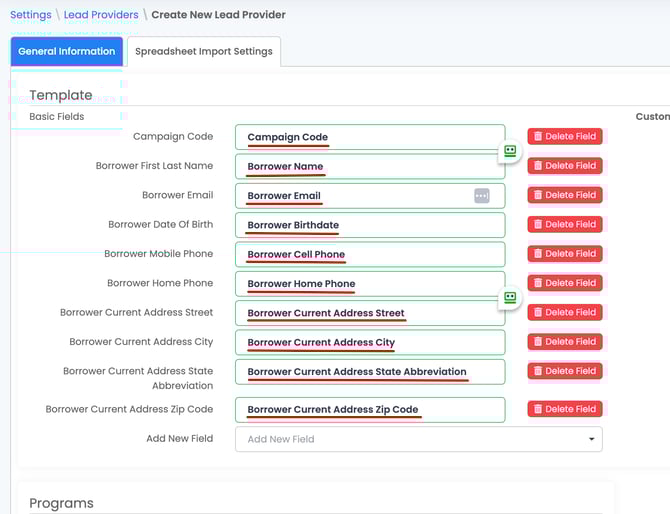Delete the Borrower Home Phone field

(x=565, y=283)
